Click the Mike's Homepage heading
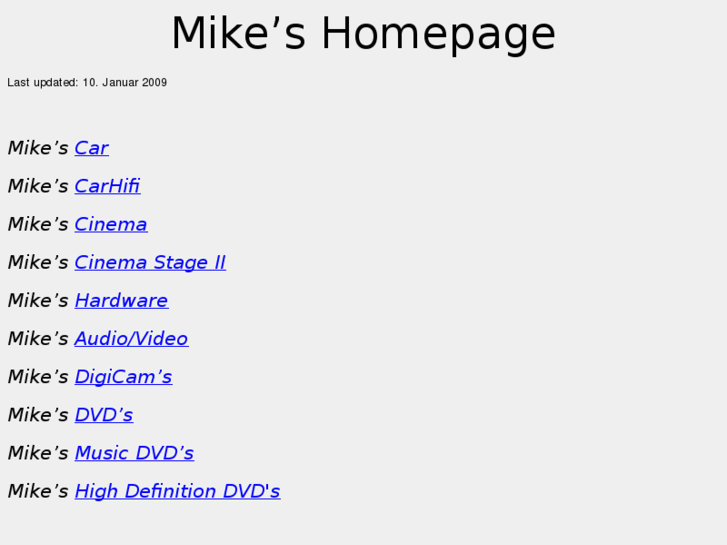Viewport: 727px width, 545px height. pos(363,34)
